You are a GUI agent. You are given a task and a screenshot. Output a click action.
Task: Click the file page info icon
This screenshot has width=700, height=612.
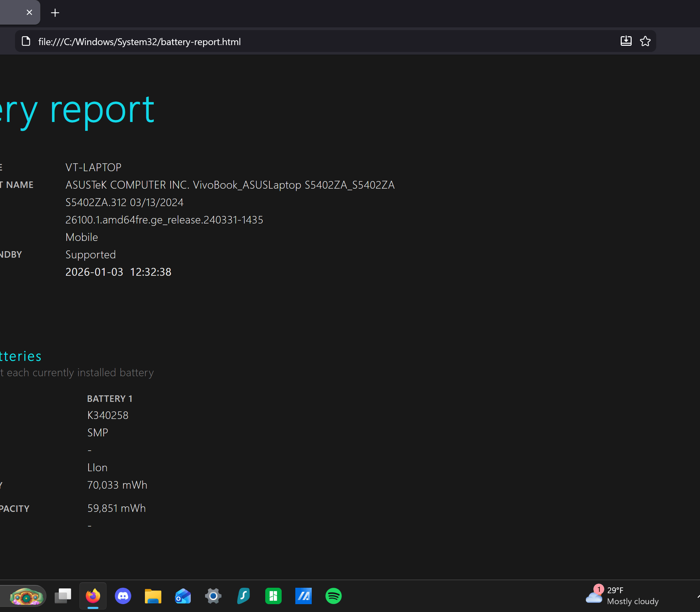pos(26,41)
